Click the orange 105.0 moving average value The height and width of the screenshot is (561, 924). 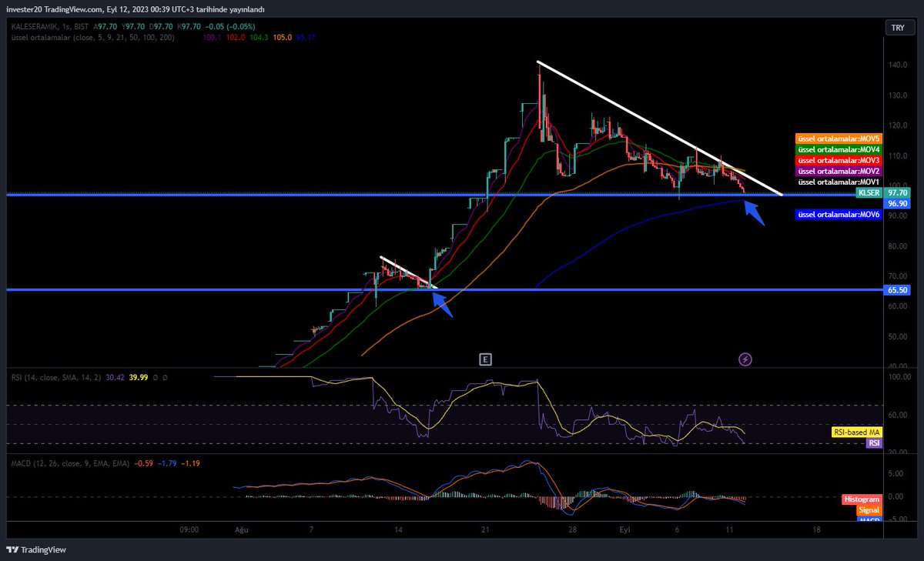pos(283,37)
